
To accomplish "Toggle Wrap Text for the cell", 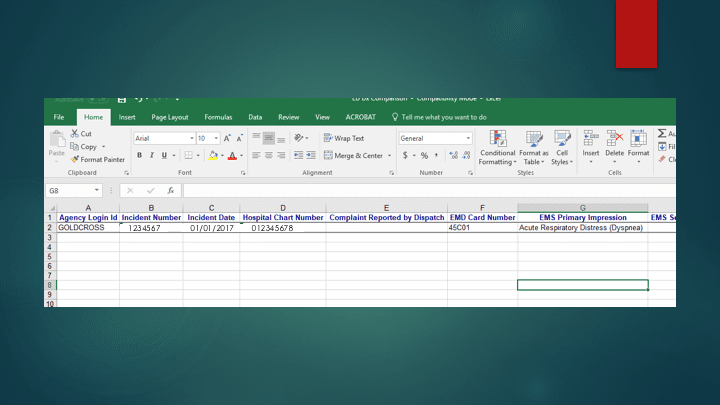I will [x=344, y=138].
